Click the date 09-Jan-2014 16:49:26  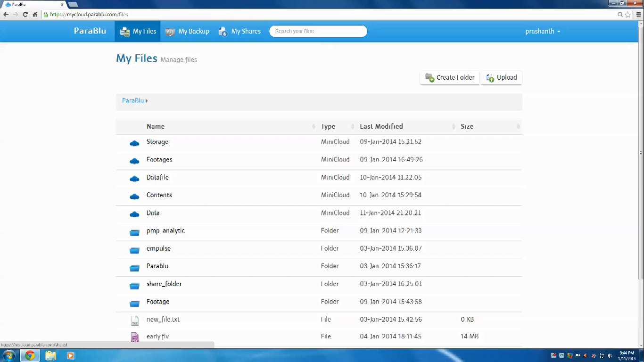pos(391,160)
